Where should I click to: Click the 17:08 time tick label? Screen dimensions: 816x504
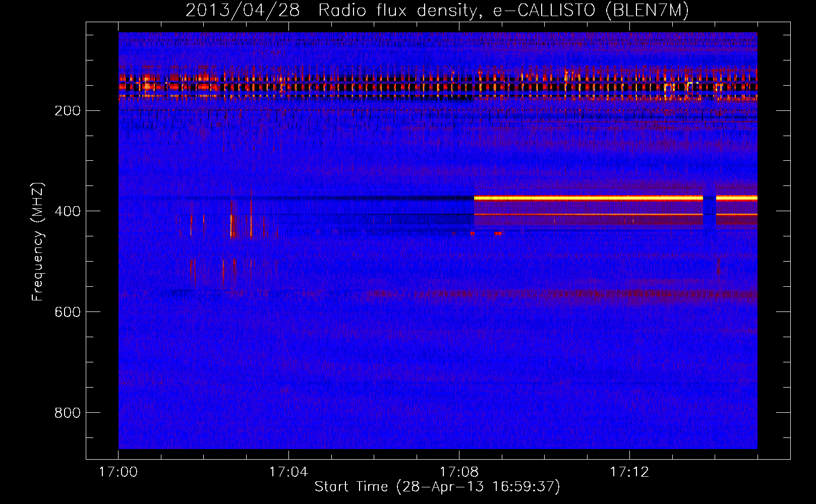(459, 472)
